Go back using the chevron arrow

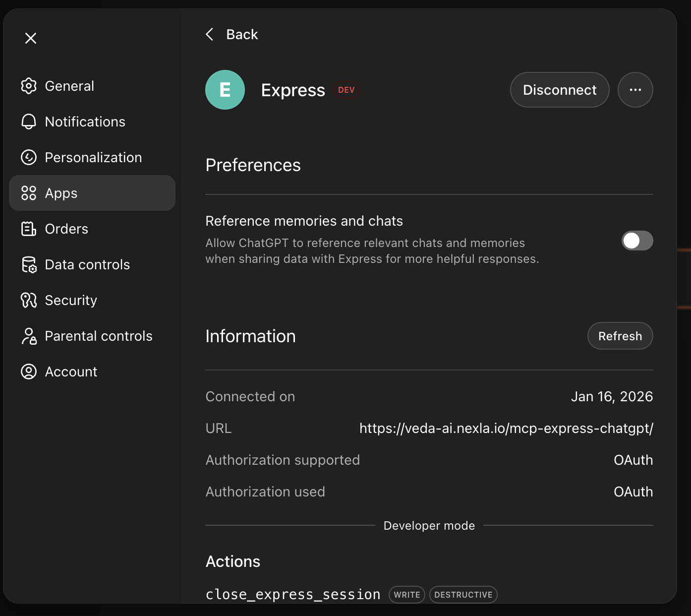pyautogui.click(x=210, y=34)
